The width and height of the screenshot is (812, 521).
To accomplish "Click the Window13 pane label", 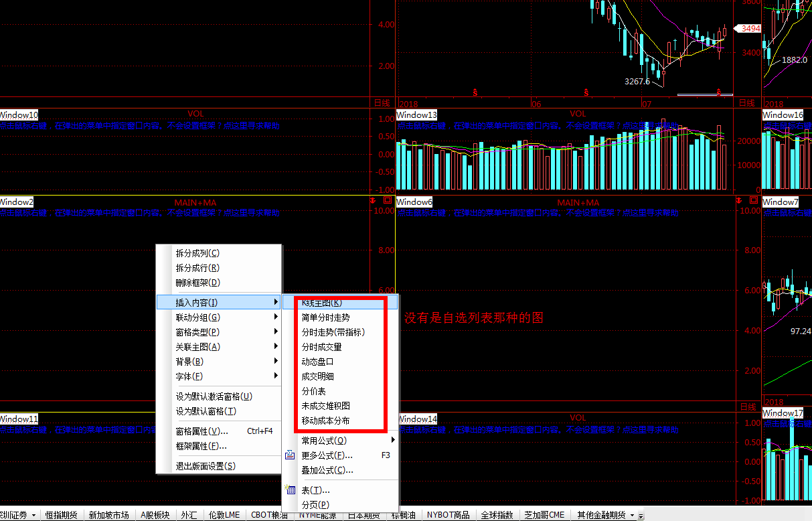I will pos(417,115).
